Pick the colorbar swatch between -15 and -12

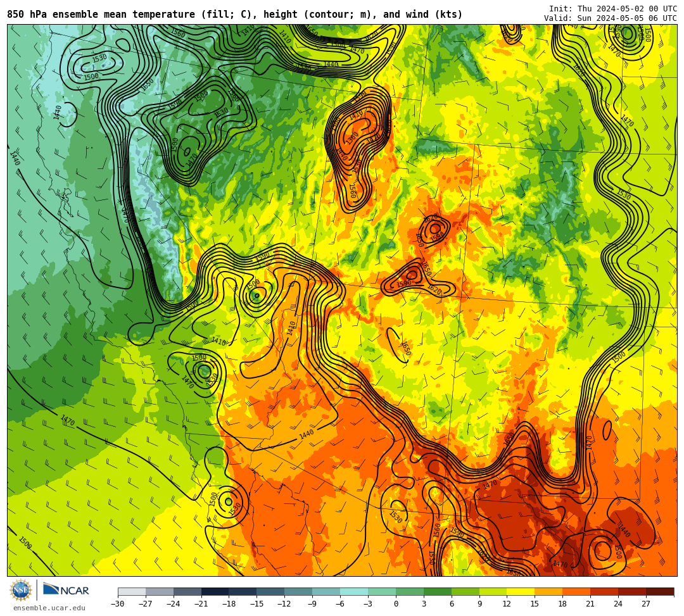pyautogui.click(x=271, y=591)
